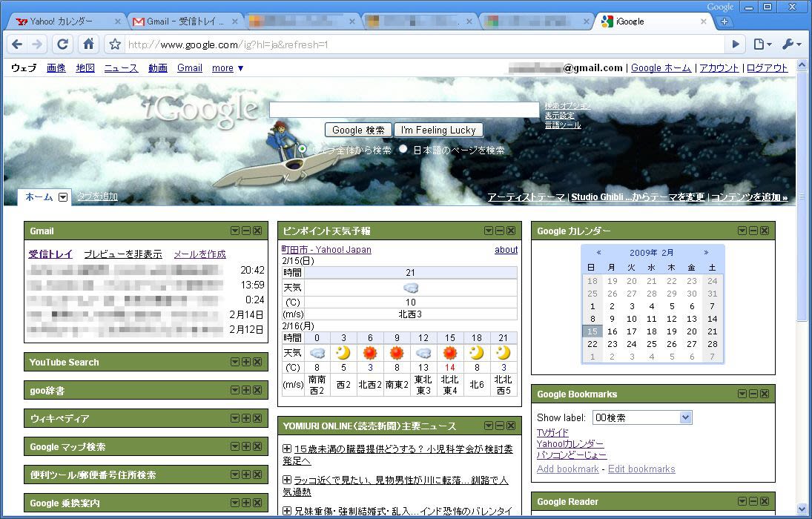Go to previous month in calendar
Image resolution: width=812 pixels, height=519 pixels.
[x=598, y=253]
